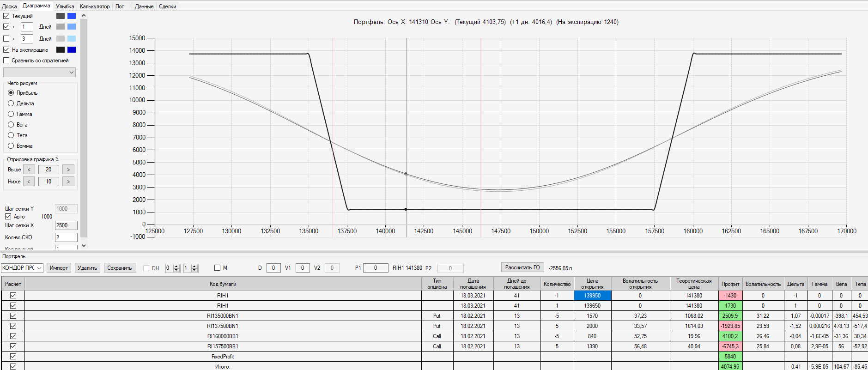Uncheck the Текущий line checkbox
Viewport: 868px width, 370px height.
(6, 16)
